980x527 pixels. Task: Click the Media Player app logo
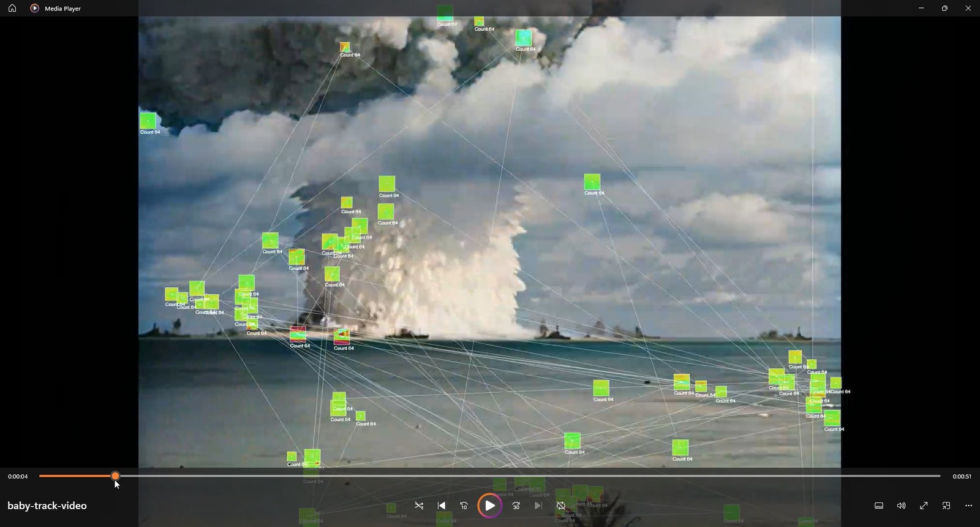tap(34, 9)
